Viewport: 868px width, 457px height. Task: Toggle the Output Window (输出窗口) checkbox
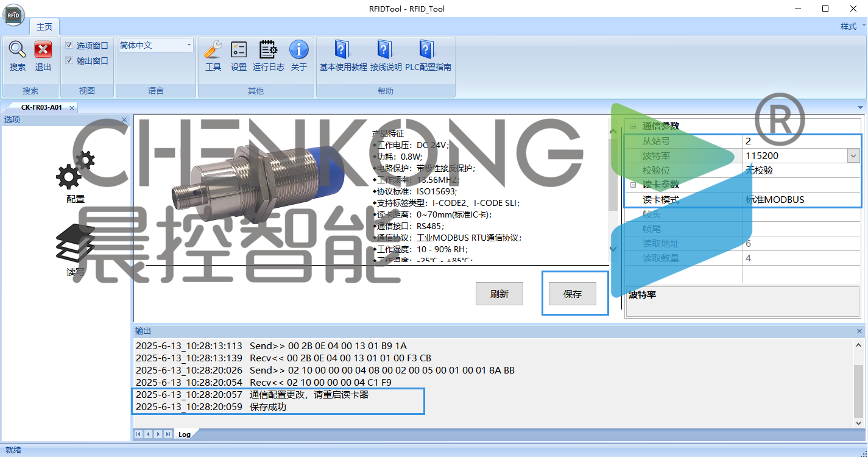pos(69,60)
